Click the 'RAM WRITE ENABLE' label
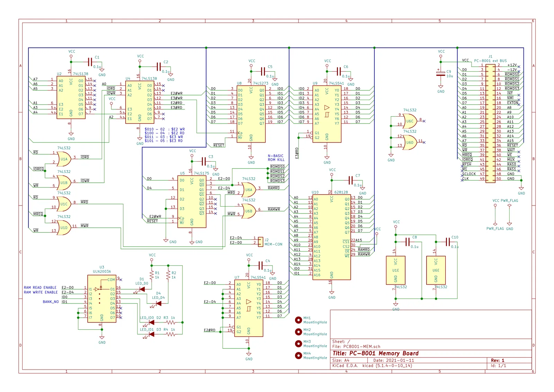Image resolution: width=554 pixels, height=392 pixels. [x=41, y=292]
